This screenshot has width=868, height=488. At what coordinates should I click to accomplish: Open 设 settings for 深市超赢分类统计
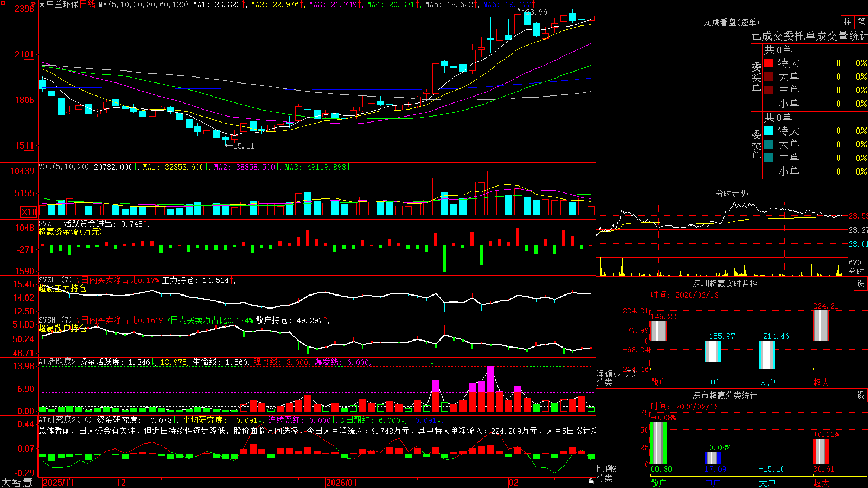861,395
